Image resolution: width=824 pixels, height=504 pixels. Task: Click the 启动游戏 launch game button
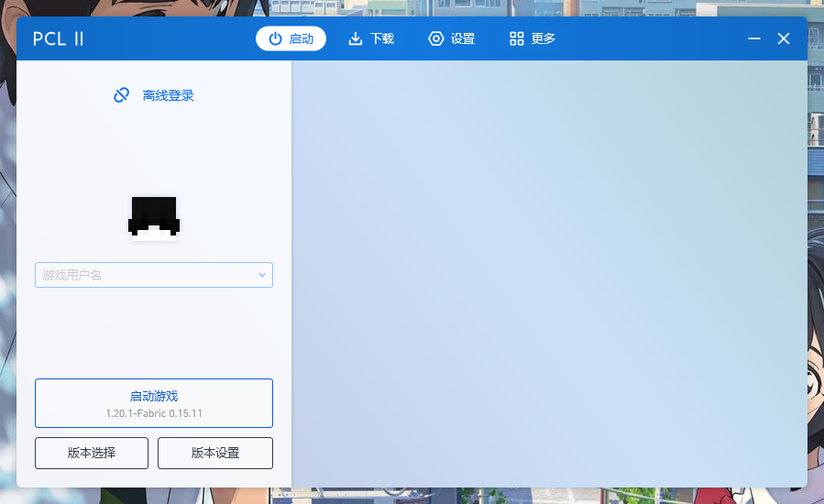click(x=154, y=403)
